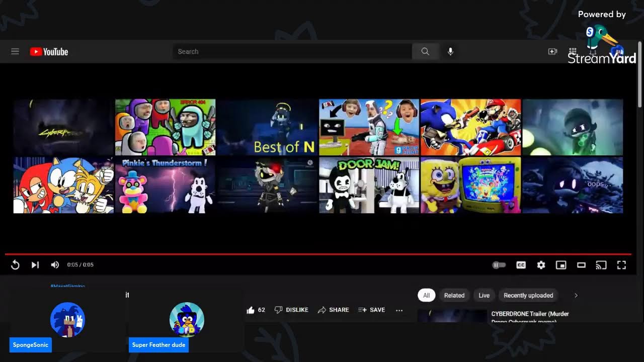Viewport: 644px width, 362px height.
Task: Open the CYBERDRONE Trailer sidebar thumbnail
Action: pyautogui.click(x=452, y=316)
